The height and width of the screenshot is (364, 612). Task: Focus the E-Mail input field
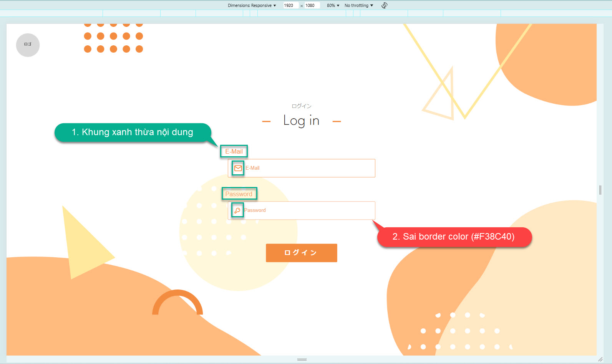(307, 168)
